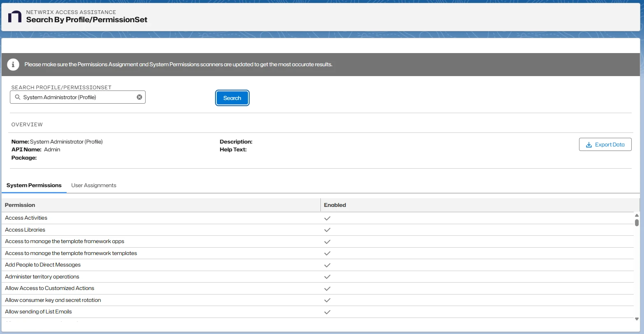Clear the search field using the X icon
This screenshot has width=644, height=334.
pos(139,97)
